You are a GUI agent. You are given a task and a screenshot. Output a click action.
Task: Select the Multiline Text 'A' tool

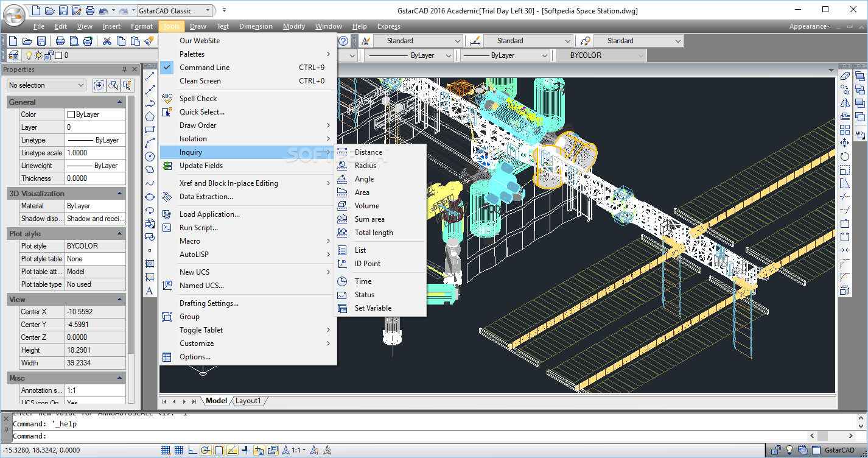150,291
